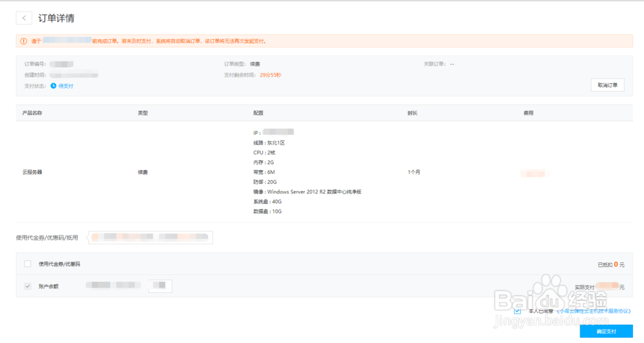This screenshot has width=644, height=343.
Task: Click the 产品名称 column header
Action: click(x=32, y=113)
